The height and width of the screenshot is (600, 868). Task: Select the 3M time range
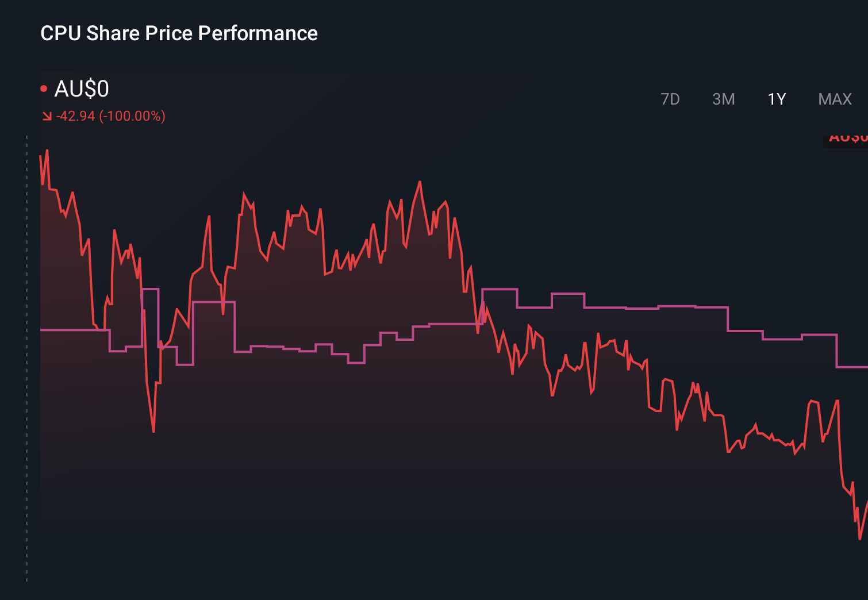click(x=723, y=99)
